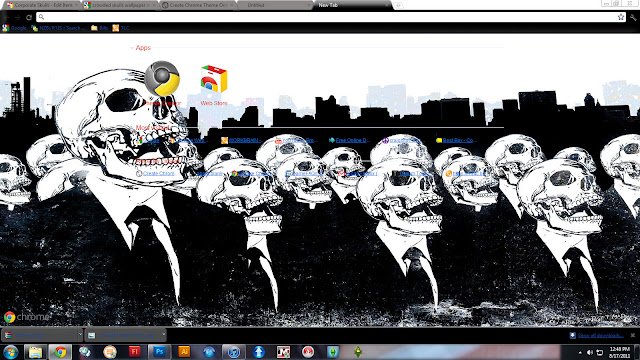The height and width of the screenshot is (360, 640).
Task: Open the Windows Start menu
Action: [10, 352]
